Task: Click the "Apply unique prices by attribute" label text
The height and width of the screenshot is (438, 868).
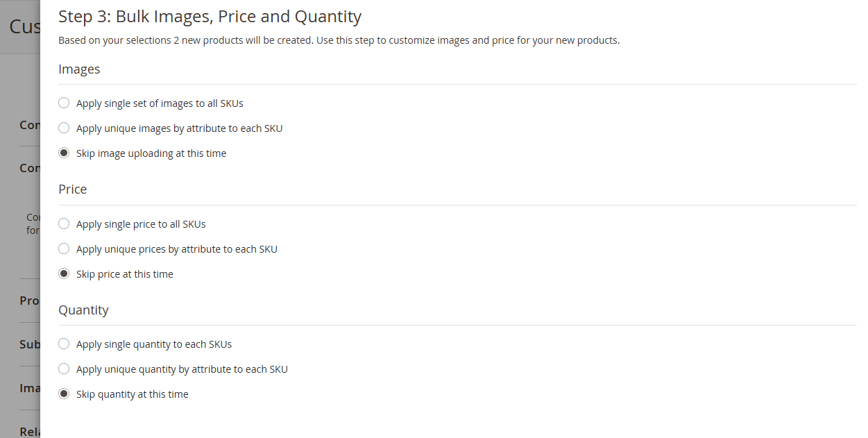Action: 177,249
